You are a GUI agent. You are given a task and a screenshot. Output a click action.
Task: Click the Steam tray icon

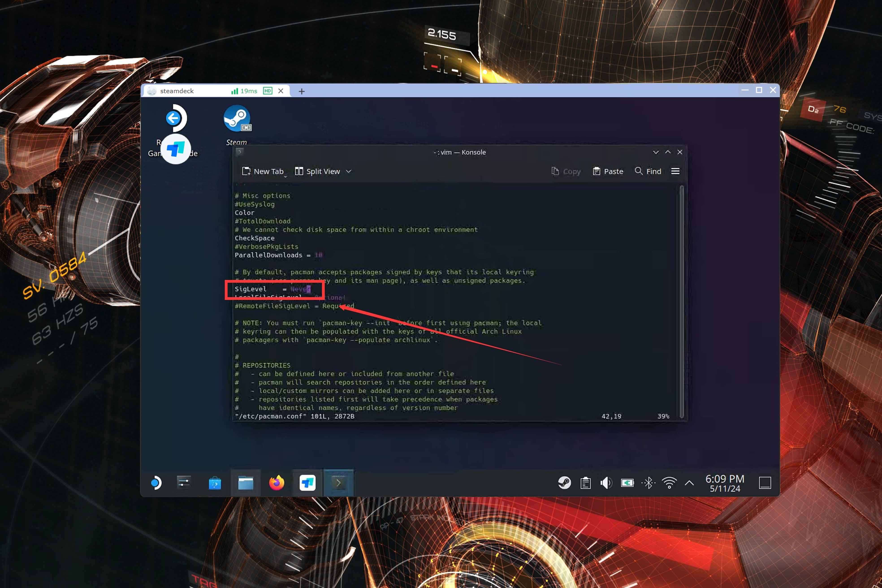click(x=564, y=483)
